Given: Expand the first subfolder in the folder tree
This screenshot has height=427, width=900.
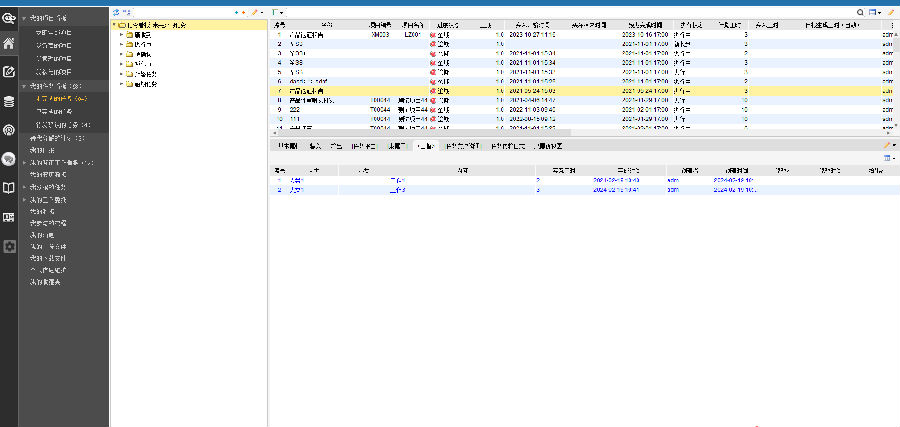Looking at the screenshot, I should [x=122, y=34].
